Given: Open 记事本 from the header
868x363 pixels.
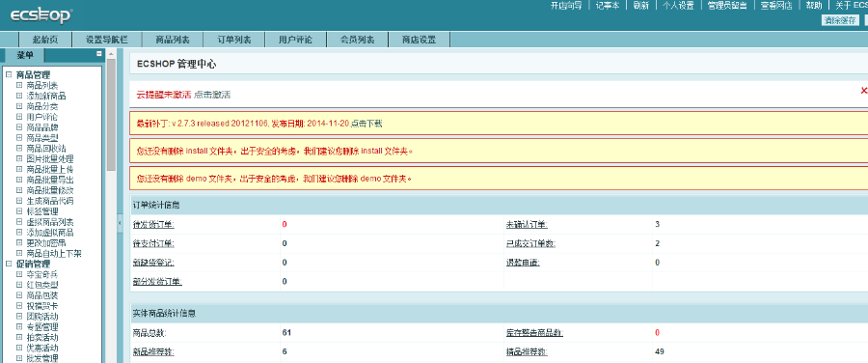Looking at the screenshot, I should (608, 6).
